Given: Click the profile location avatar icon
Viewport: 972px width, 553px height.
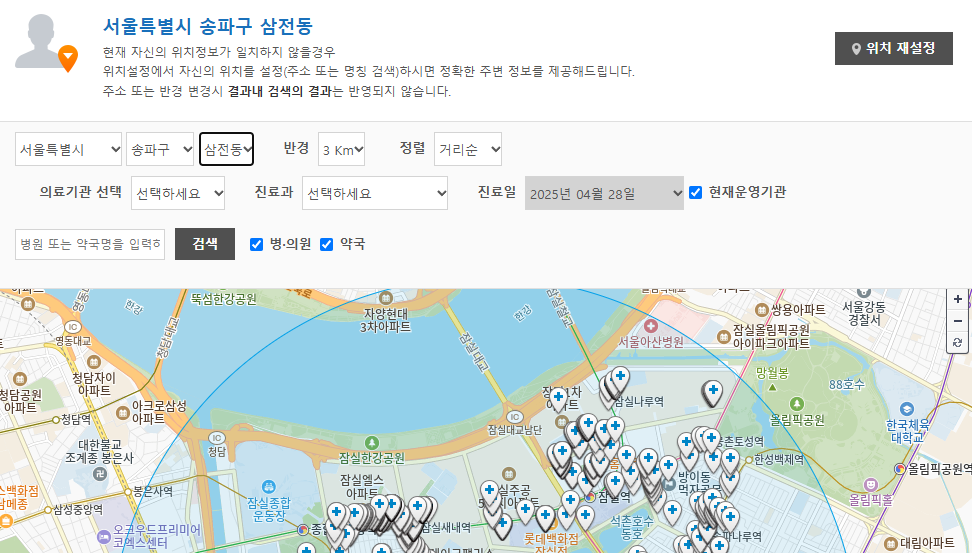Looking at the screenshot, I should [x=46, y=42].
